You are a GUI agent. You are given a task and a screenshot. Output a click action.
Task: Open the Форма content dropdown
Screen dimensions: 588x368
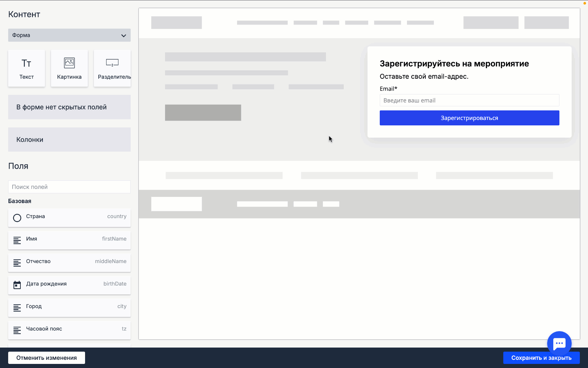pos(69,35)
